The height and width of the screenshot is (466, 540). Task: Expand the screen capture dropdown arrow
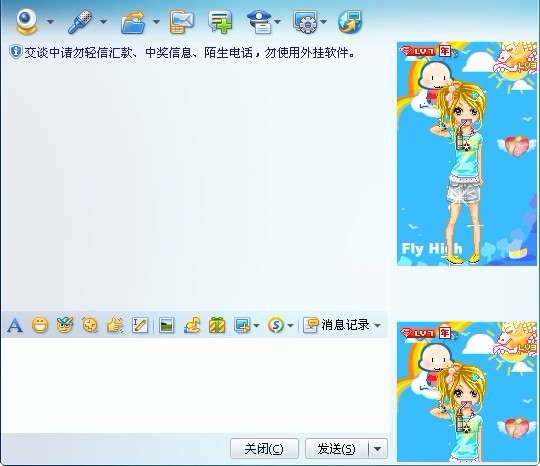pyautogui.click(x=257, y=325)
